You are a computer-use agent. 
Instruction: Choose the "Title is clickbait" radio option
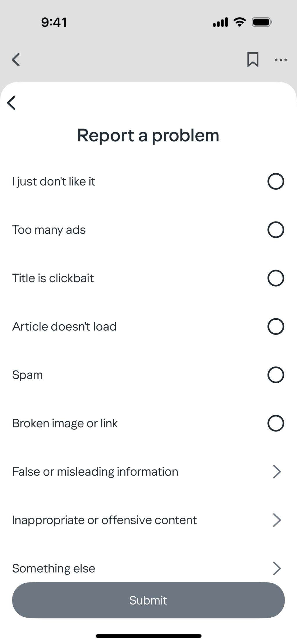click(276, 278)
